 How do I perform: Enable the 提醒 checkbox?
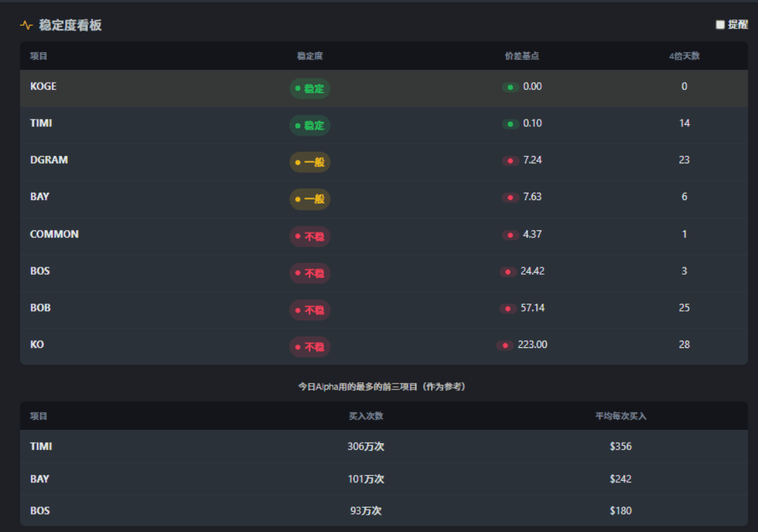(720, 25)
